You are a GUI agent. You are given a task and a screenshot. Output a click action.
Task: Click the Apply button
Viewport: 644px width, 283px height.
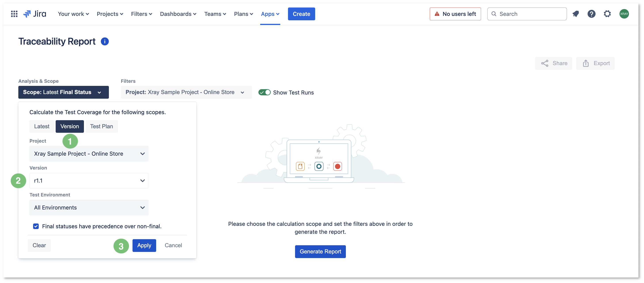point(144,245)
